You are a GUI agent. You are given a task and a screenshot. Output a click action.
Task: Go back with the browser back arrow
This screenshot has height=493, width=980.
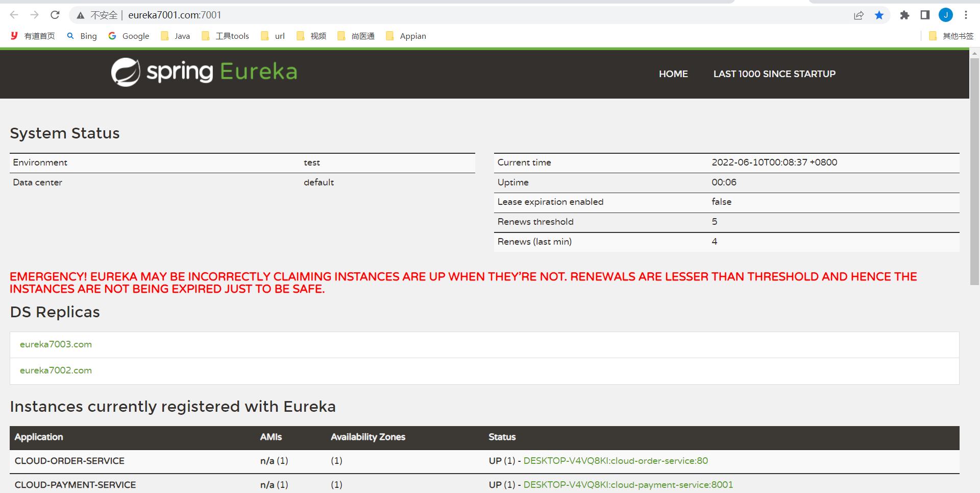(x=14, y=15)
